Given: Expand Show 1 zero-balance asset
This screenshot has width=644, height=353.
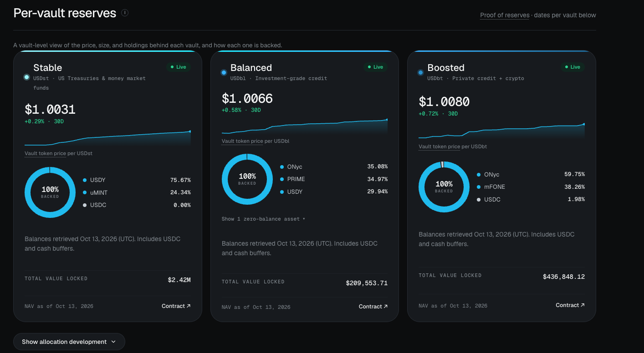Looking at the screenshot, I should tap(263, 219).
